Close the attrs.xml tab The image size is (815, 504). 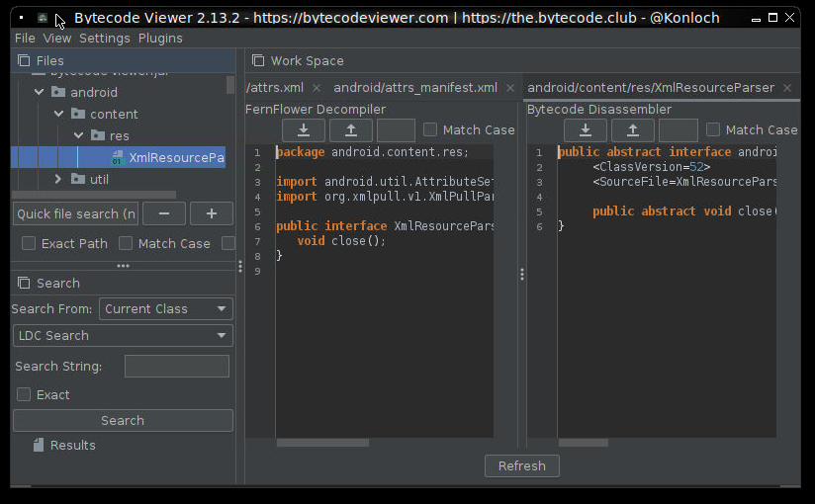coord(317,88)
